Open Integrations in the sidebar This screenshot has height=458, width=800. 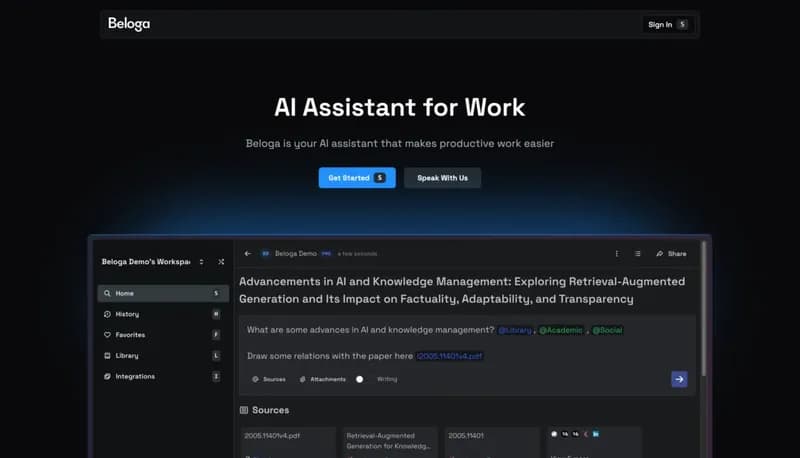click(x=163, y=376)
